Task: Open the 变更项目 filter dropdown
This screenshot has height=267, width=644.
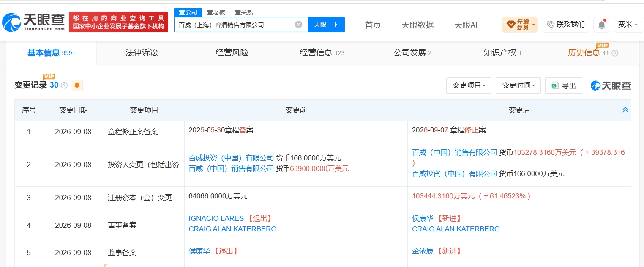Action: (x=469, y=85)
